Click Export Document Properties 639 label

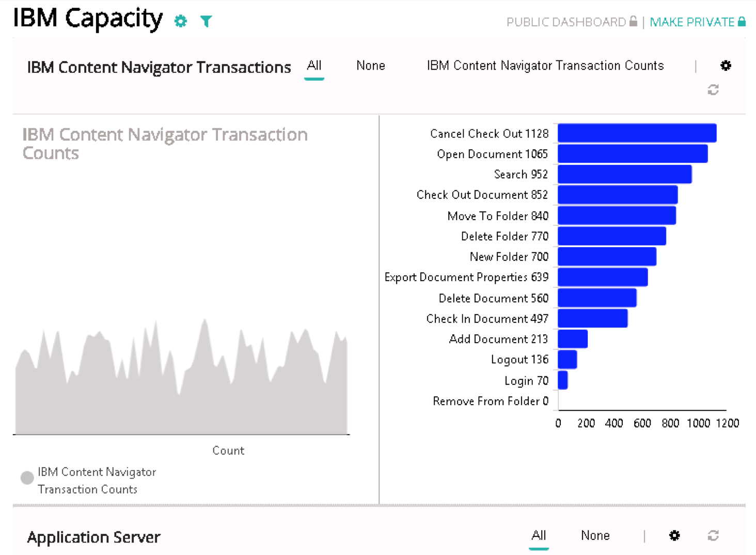pyautogui.click(x=466, y=277)
